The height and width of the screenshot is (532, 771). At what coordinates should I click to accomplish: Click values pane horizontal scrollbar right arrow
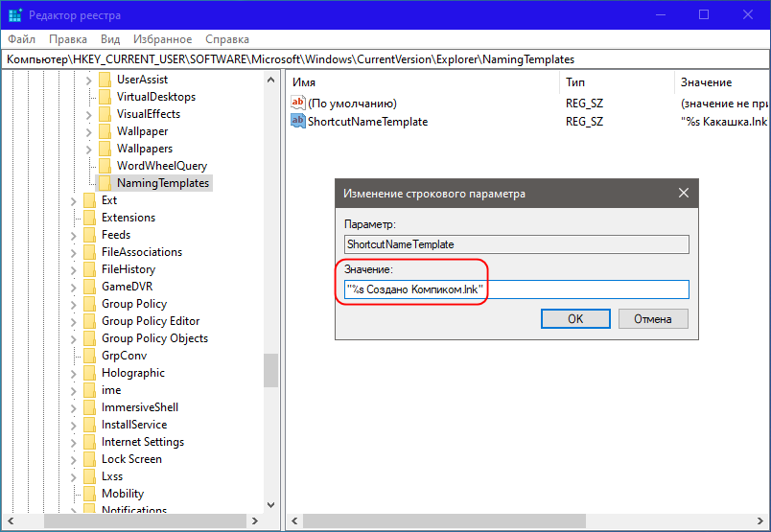759,520
